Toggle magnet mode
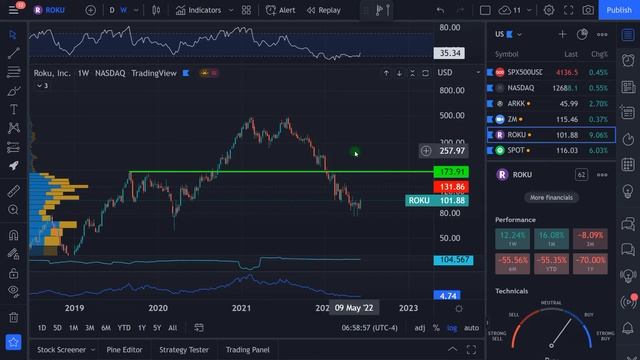 click(13, 236)
